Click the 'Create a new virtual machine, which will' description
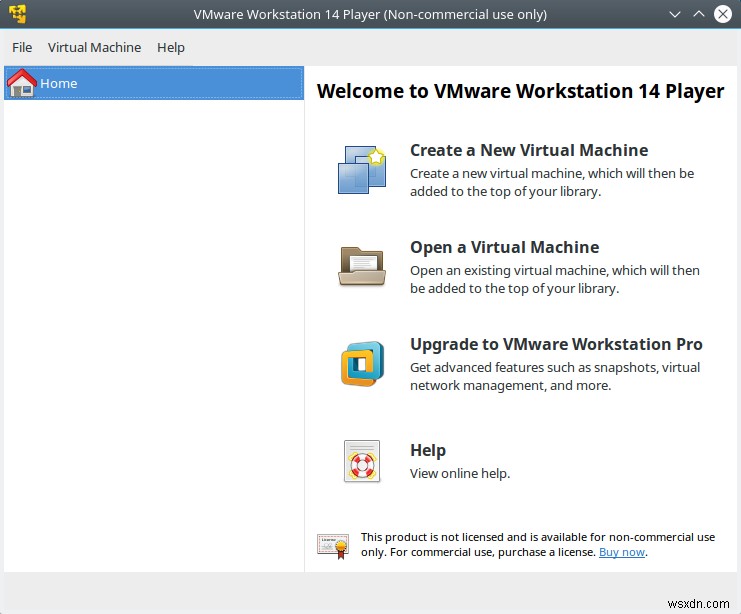This screenshot has width=741, height=614. 552,182
